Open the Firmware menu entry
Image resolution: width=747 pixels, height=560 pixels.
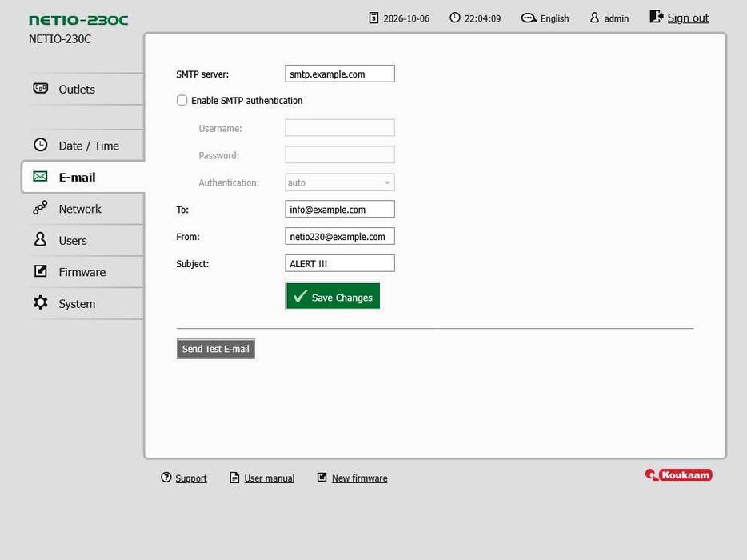click(86, 272)
